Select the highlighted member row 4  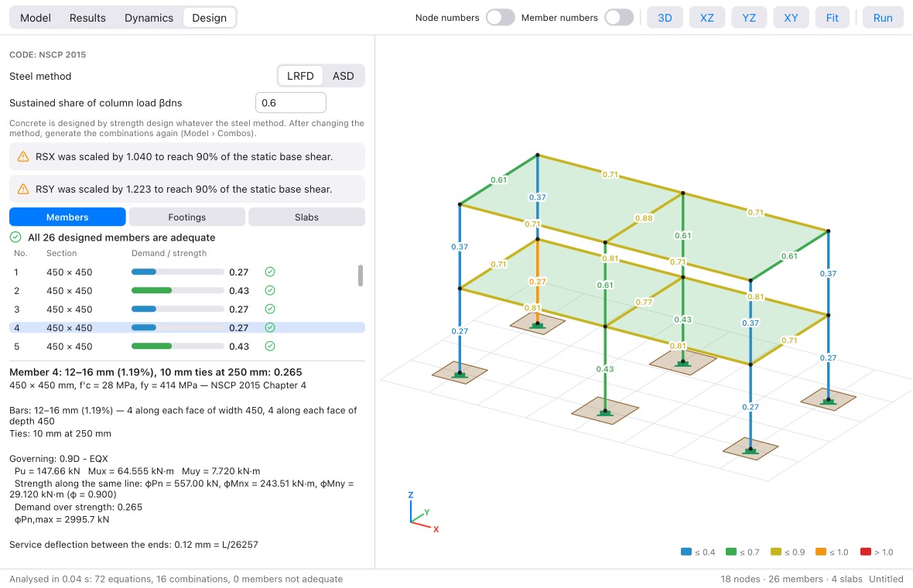tap(187, 328)
